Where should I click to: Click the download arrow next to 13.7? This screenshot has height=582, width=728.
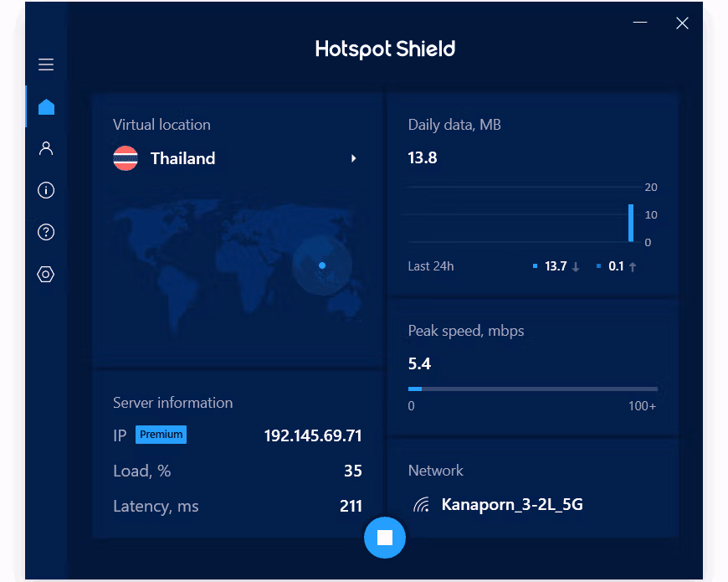(x=576, y=266)
